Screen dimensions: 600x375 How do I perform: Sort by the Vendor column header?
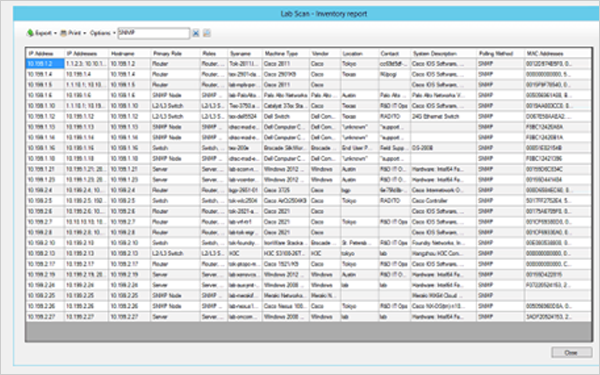[325, 54]
